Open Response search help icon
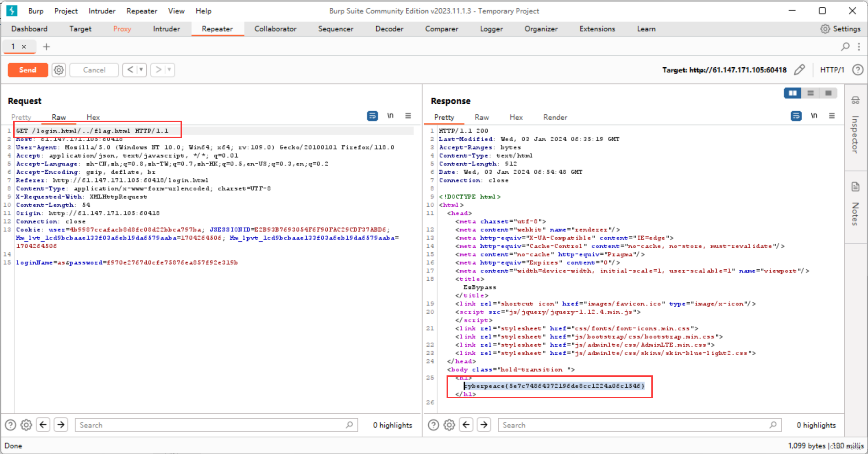Image resolution: width=868 pixels, height=454 pixels. [433, 425]
